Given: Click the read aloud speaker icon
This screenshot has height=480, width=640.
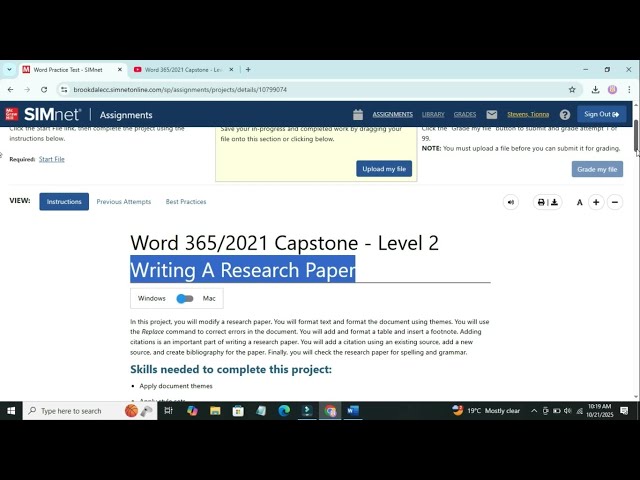Looking at the screenshot, I should [511, 202].
